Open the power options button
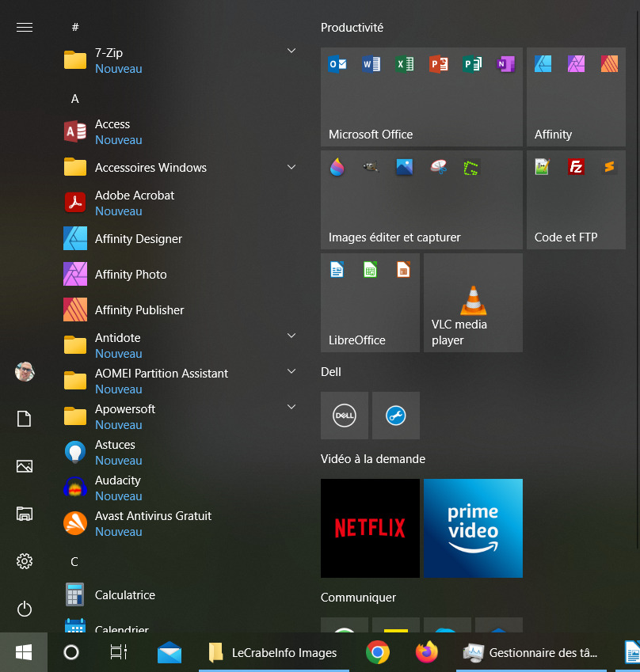Image resolution: width=640 pixels, height=672 pixels. 25,609
